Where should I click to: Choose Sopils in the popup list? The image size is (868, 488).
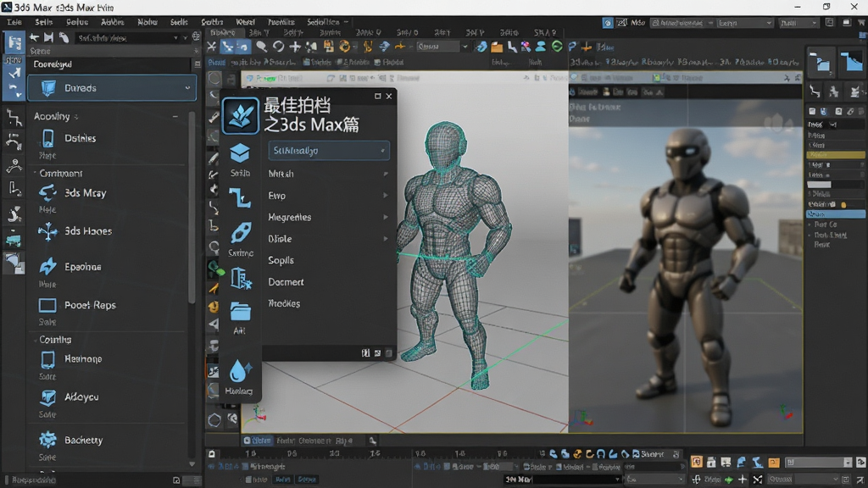coord(281,260)
